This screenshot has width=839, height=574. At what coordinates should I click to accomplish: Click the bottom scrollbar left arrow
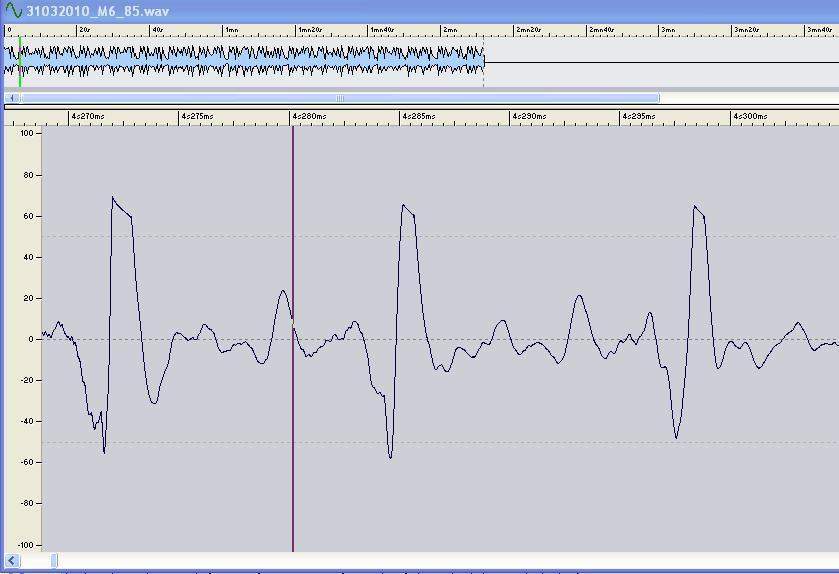click(x=11, y=561)
